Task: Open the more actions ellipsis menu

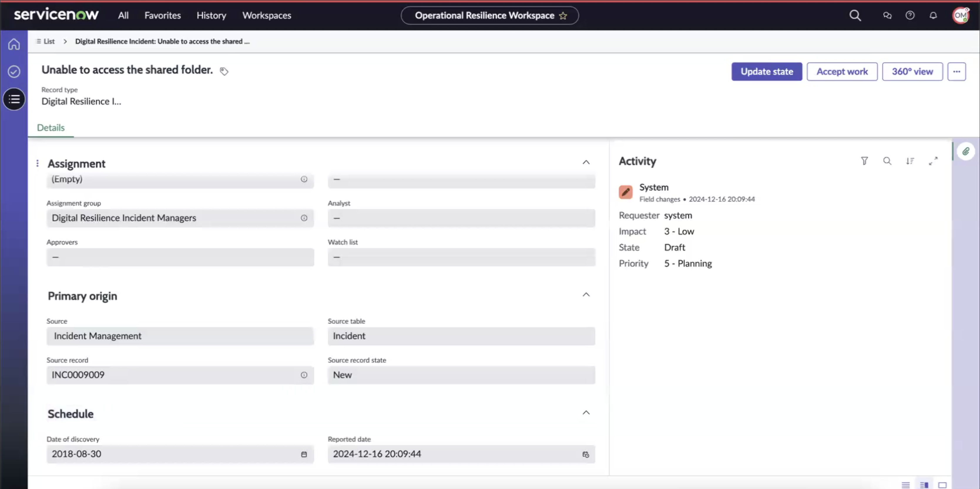Action: tap(956, 71)
